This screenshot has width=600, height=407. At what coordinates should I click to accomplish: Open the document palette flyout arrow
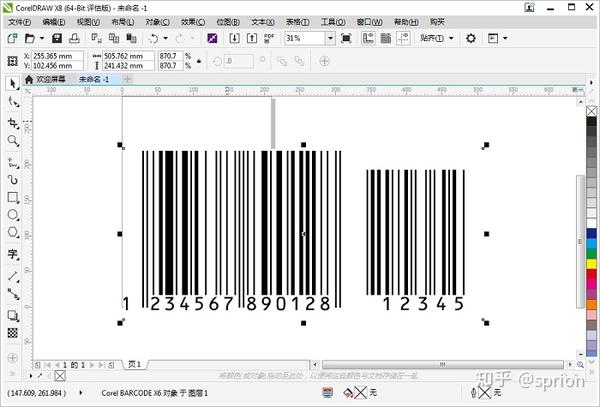[x=31, y=376]
